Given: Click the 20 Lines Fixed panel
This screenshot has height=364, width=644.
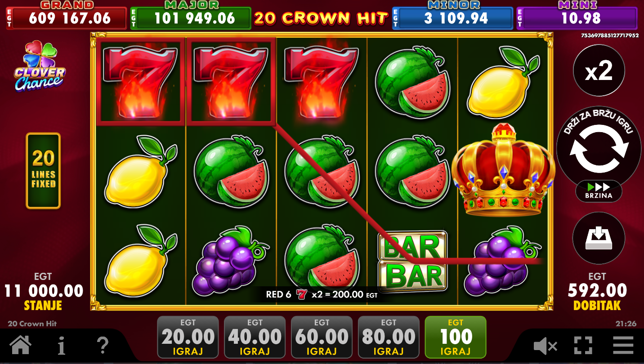Looking at the screenshot, I should [x=43, y=171].
